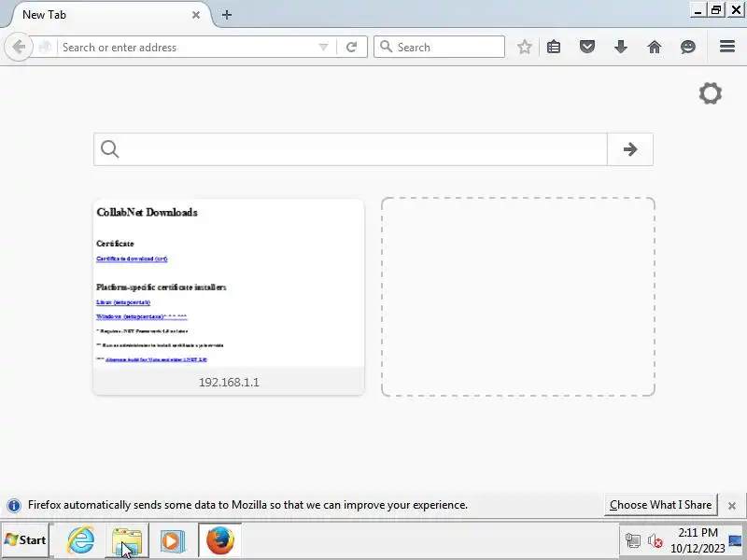Click the Choose What I Share button
The image size is (747, 560).
point(661,505)
